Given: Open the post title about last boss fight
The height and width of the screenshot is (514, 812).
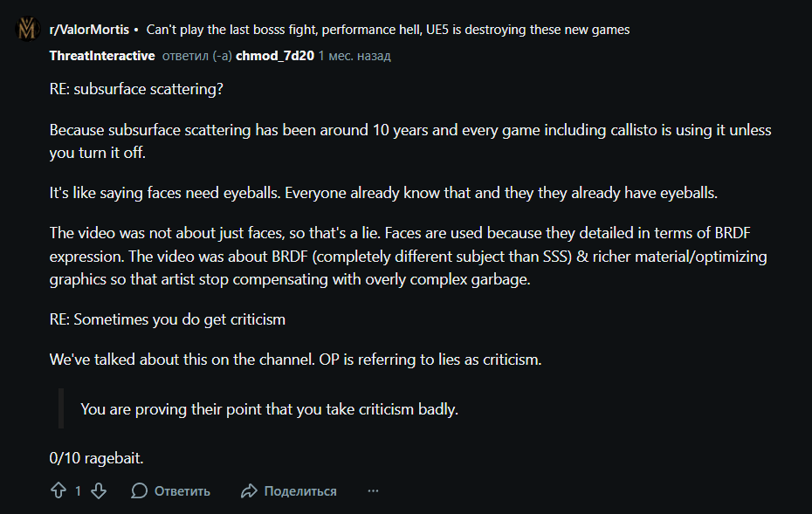Looking at the screenshot, I should pyautogui.click(x=388, y=30).
